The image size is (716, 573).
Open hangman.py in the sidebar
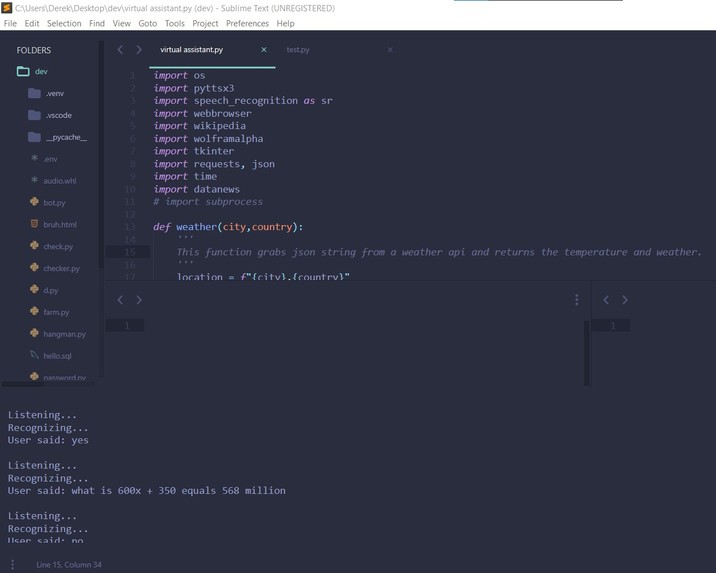pos(64,334)
